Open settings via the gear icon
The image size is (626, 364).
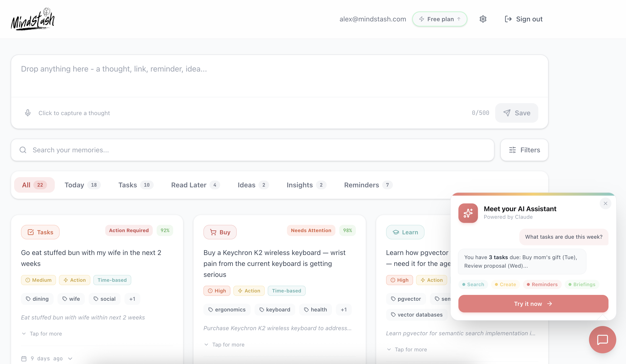point(483,19)
